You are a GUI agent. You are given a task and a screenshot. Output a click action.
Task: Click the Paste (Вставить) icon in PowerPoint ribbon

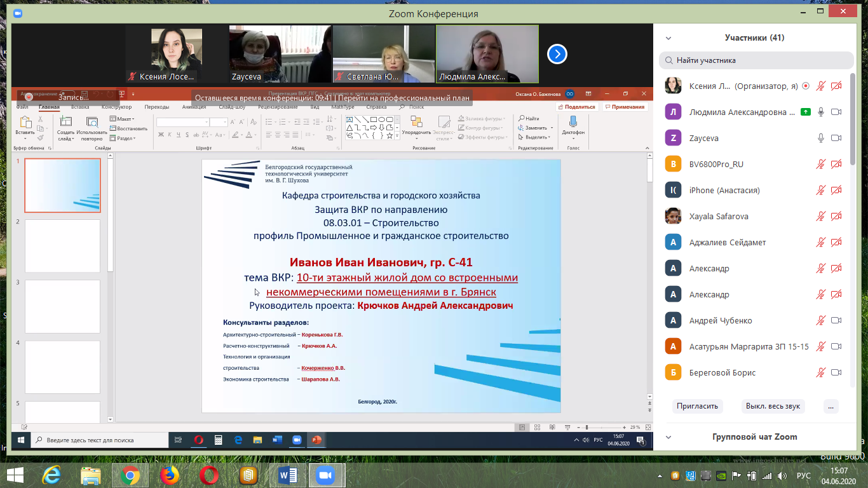point(25,122)
